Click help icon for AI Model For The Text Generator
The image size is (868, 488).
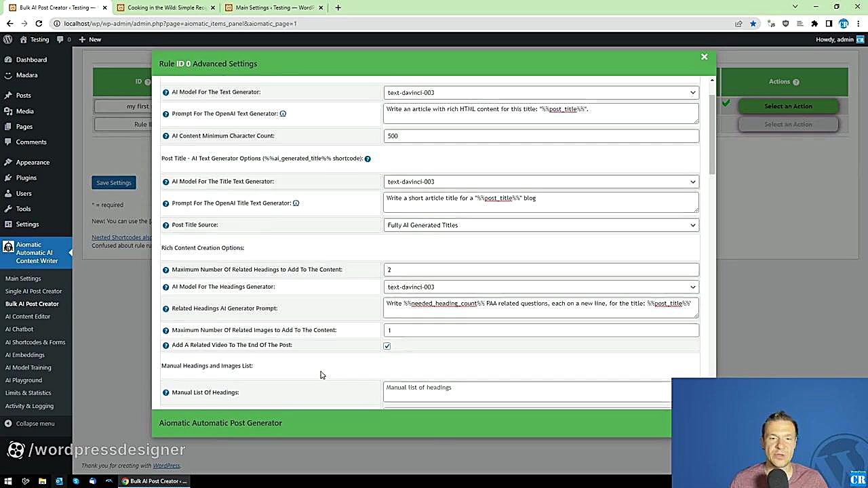(165, 92)
